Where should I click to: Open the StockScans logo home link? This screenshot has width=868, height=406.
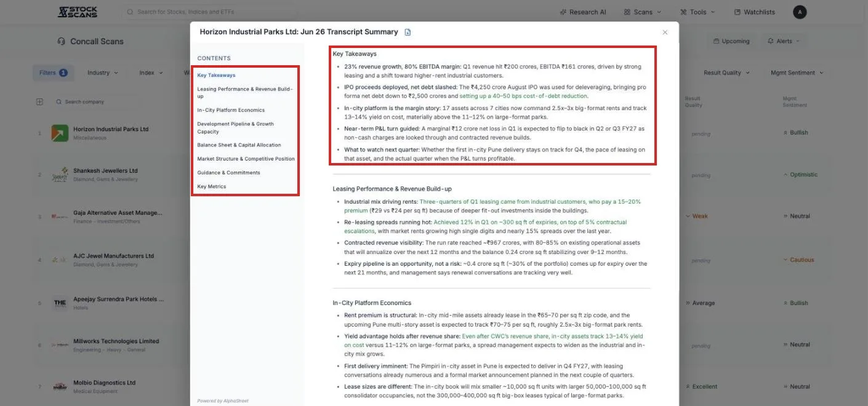coord(77,12)
